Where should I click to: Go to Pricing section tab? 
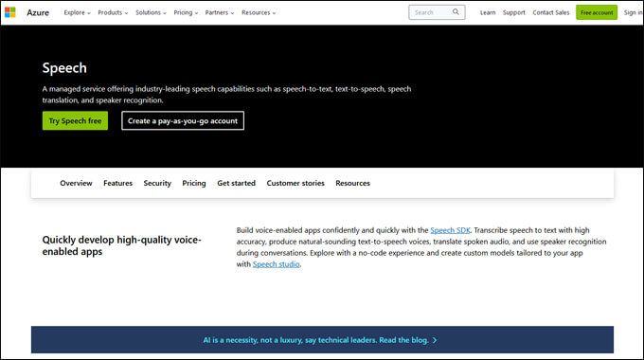[194, 183]
